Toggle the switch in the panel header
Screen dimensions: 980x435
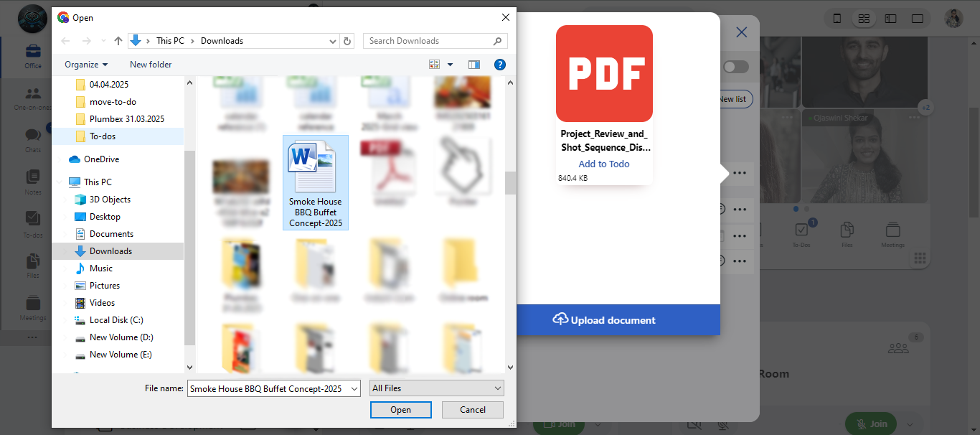pos(735,67)
